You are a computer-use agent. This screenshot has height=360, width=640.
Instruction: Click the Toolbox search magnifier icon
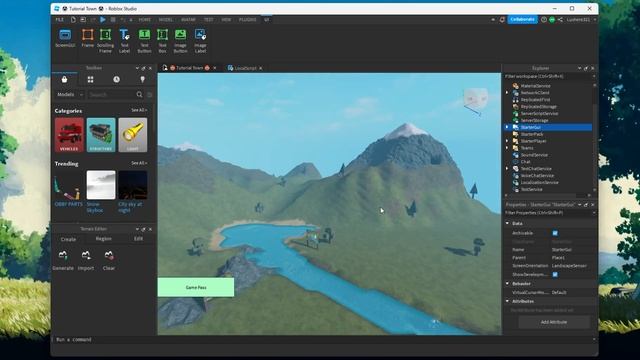click(139, 95)
